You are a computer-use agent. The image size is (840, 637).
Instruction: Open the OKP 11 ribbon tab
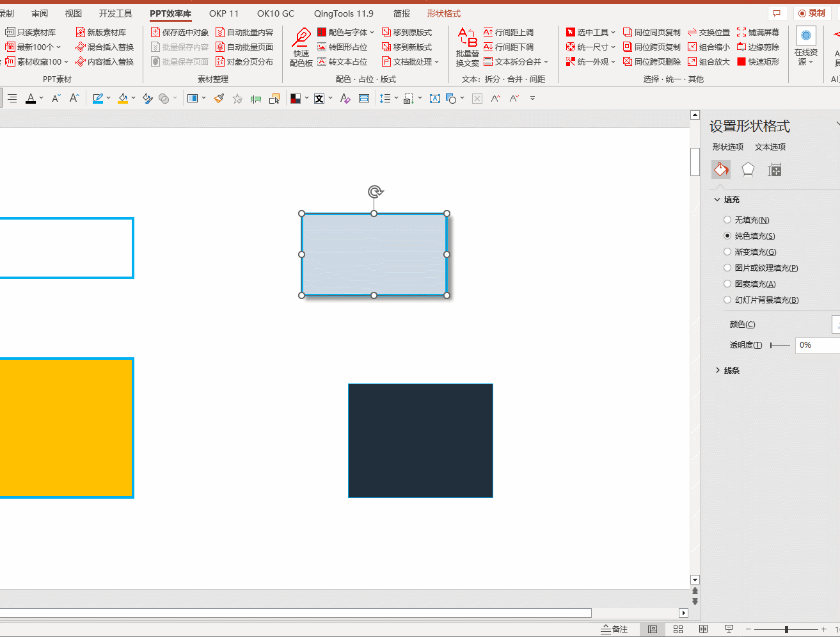pos(224,13)
